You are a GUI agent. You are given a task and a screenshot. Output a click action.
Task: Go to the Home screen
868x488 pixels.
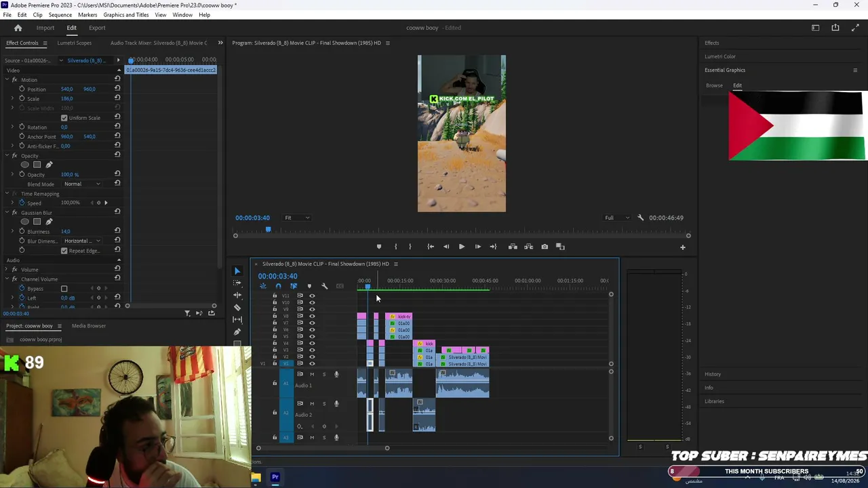click(x=18, y=28)
